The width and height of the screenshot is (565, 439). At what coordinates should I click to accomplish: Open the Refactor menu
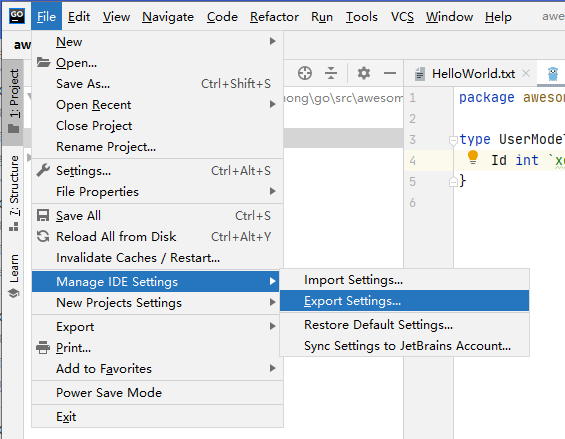[x=274, y=17]
